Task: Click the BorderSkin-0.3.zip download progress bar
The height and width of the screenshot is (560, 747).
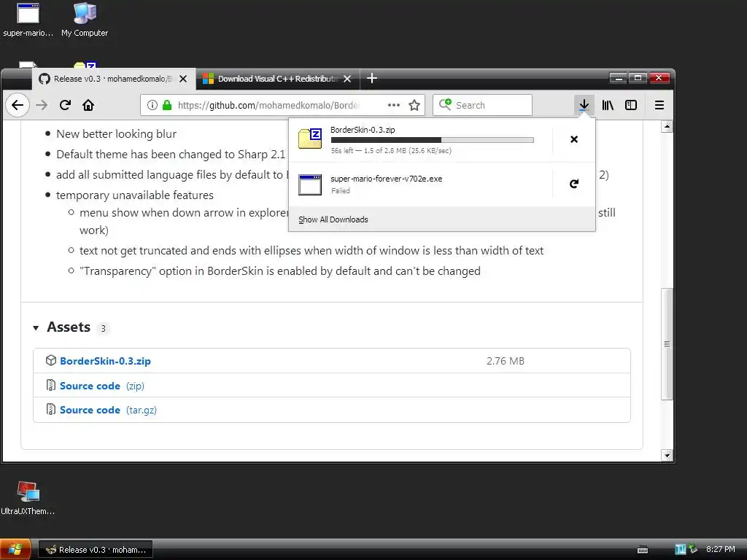Action: tap(432, 140)
